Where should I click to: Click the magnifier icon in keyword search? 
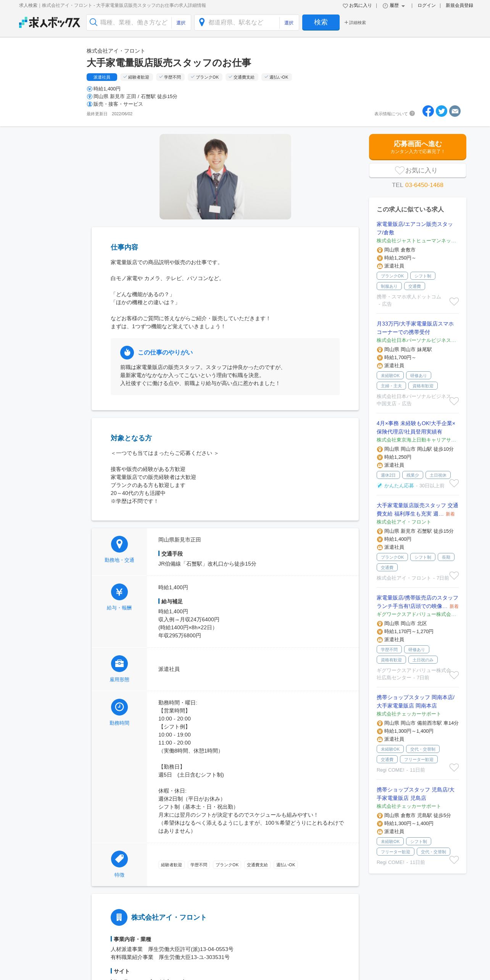93,23
